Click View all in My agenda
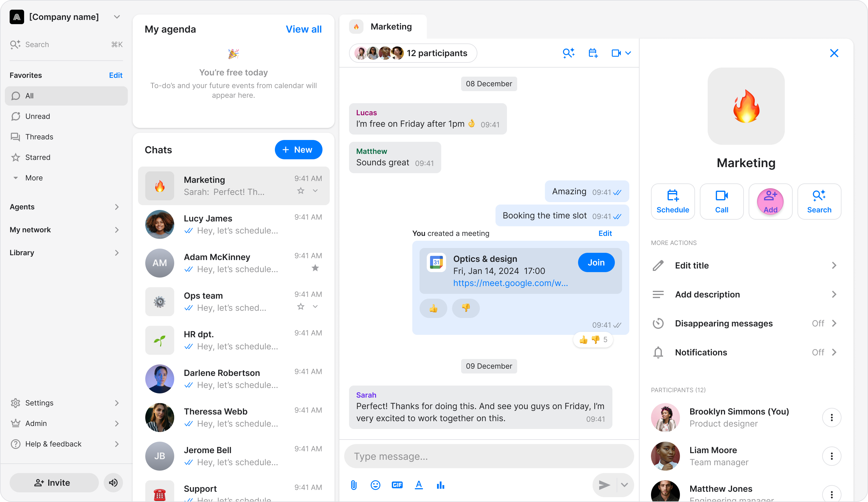 tap(303, 29)
